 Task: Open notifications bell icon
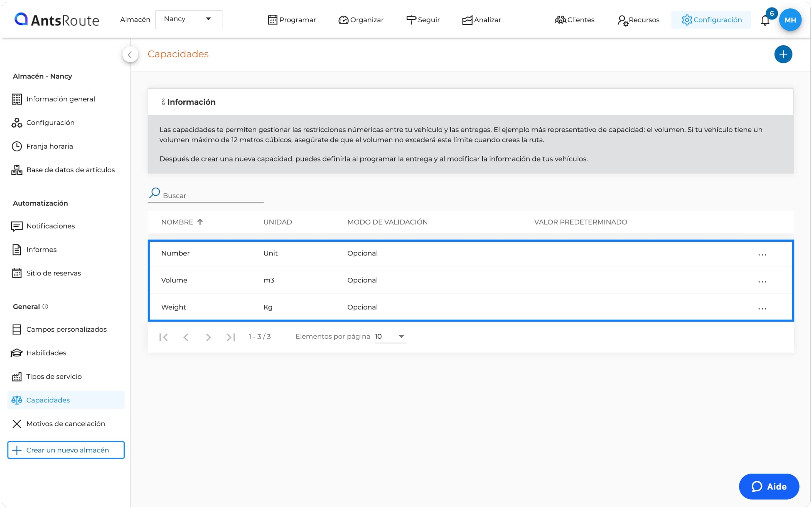click(765, 20)
